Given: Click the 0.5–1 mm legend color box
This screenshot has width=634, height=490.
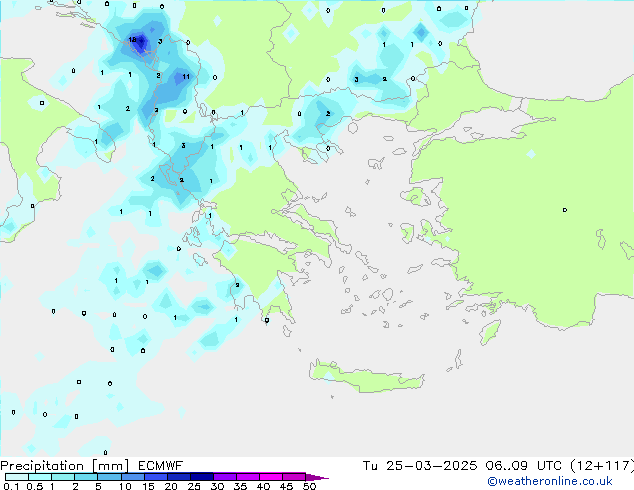Looking at the screenshot, I should point(40,477).
